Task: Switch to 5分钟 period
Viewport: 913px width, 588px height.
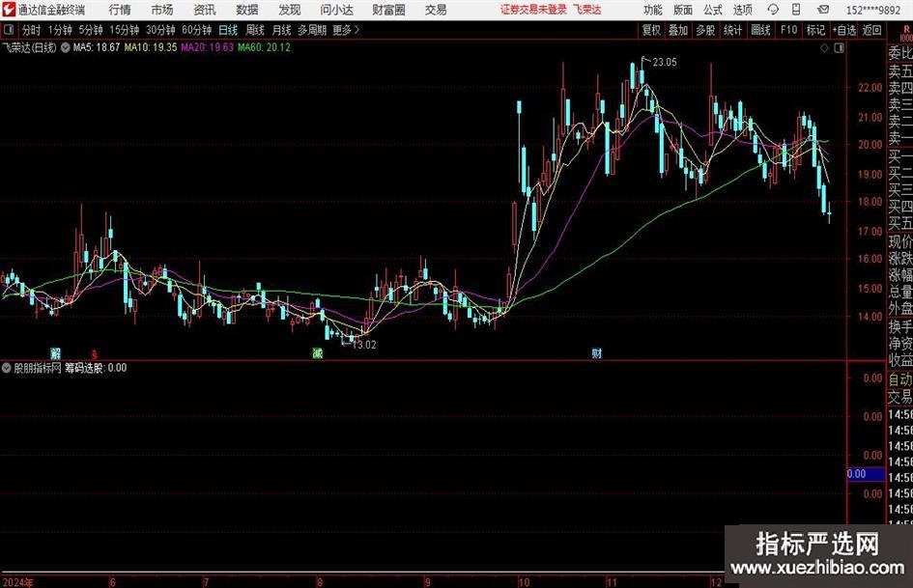Action: 91,30
